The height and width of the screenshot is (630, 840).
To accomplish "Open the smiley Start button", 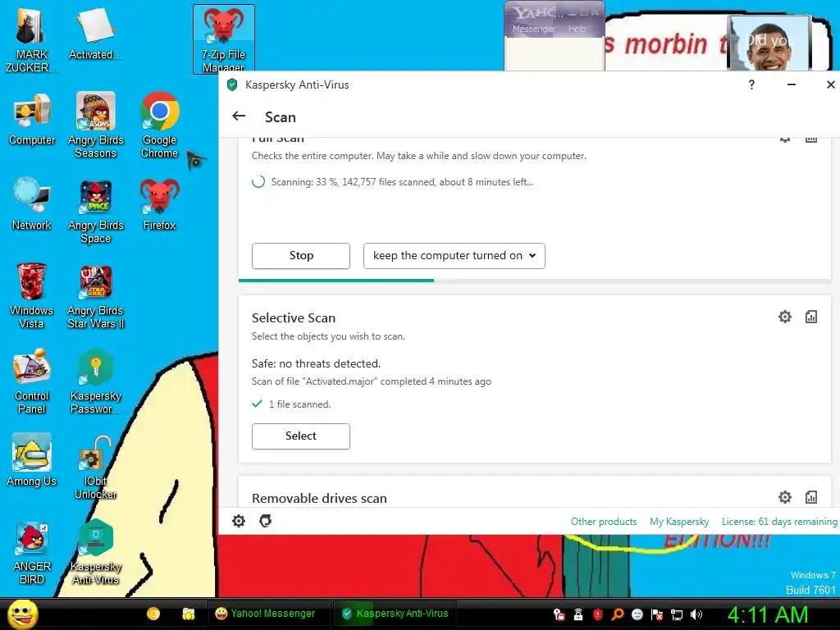I will (x=22, y=614).
